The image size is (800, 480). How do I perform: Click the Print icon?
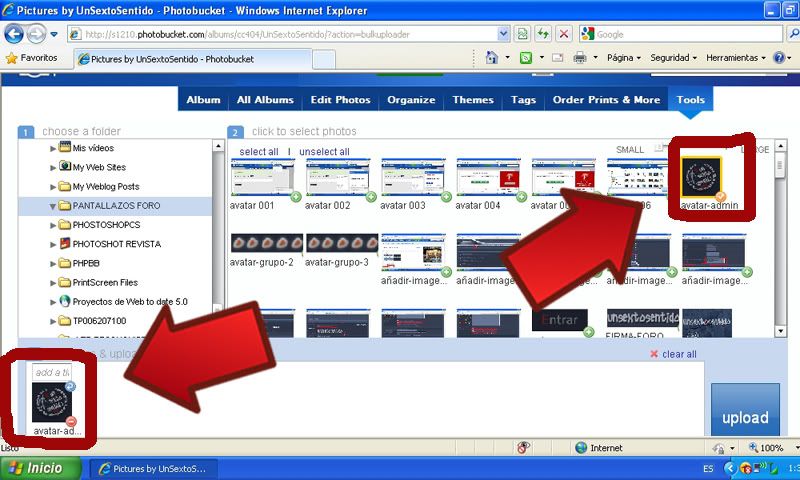[x=580, y=58]
